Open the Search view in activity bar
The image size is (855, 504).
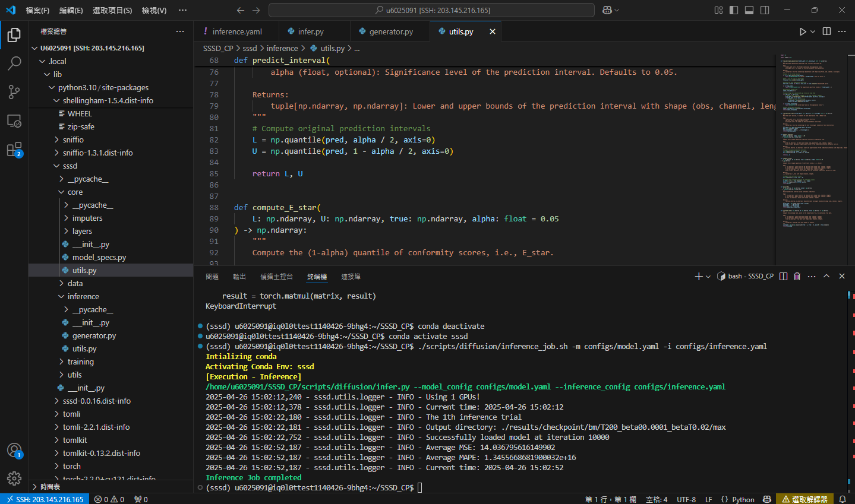coord(14,63)
